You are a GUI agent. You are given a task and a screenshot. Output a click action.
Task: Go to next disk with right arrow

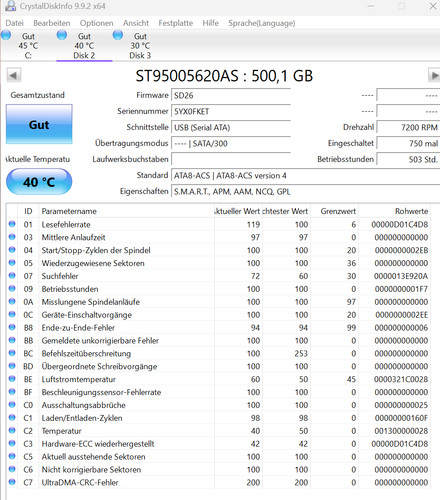[x=434, y=75]
